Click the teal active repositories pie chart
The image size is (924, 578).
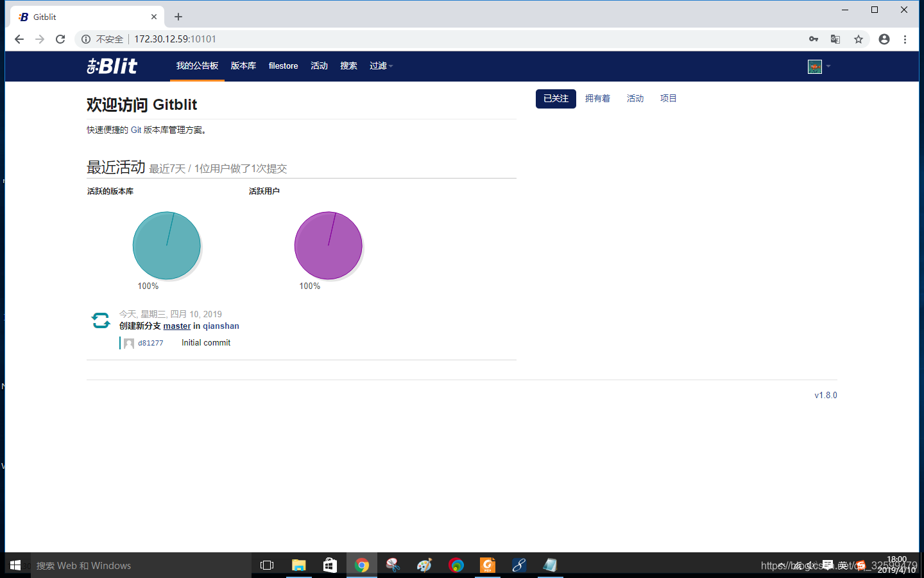tap(167, 245)
